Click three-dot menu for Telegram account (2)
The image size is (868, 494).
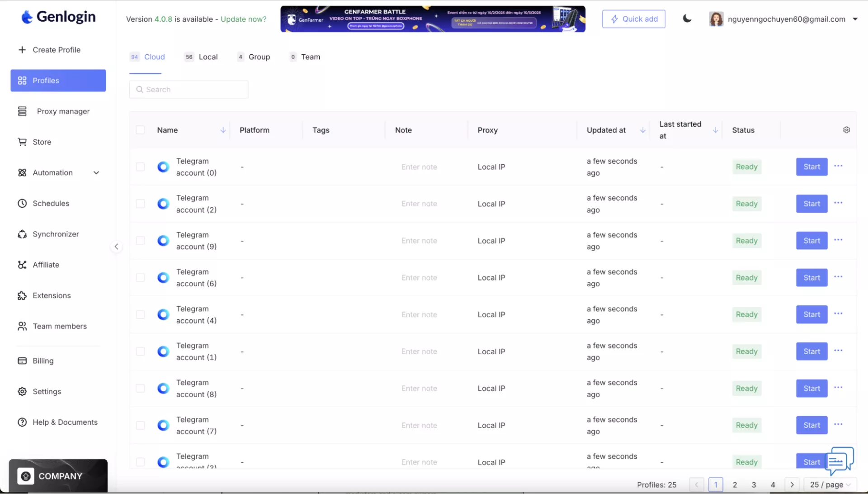838,203
